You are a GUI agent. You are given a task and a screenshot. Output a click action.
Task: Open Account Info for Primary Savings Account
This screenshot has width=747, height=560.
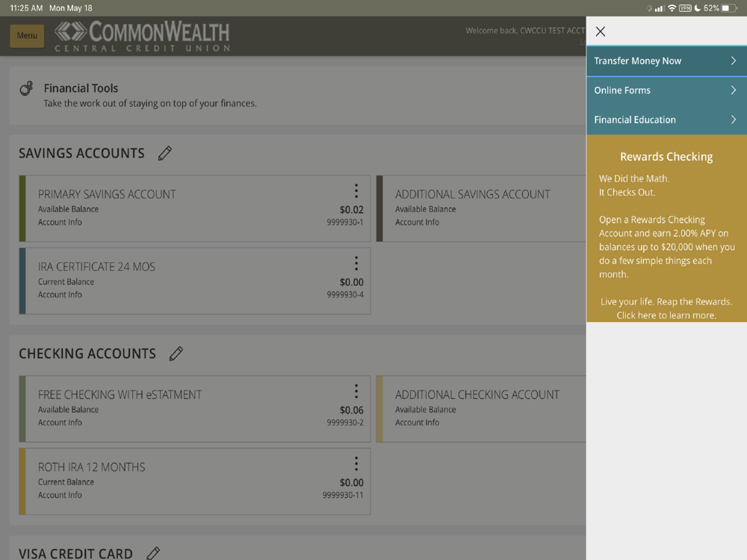tap(60, 223)
